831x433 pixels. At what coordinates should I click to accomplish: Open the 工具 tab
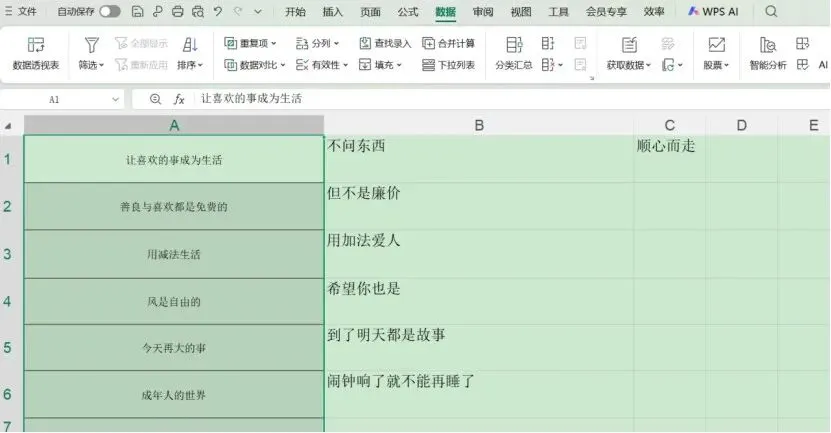559,12
